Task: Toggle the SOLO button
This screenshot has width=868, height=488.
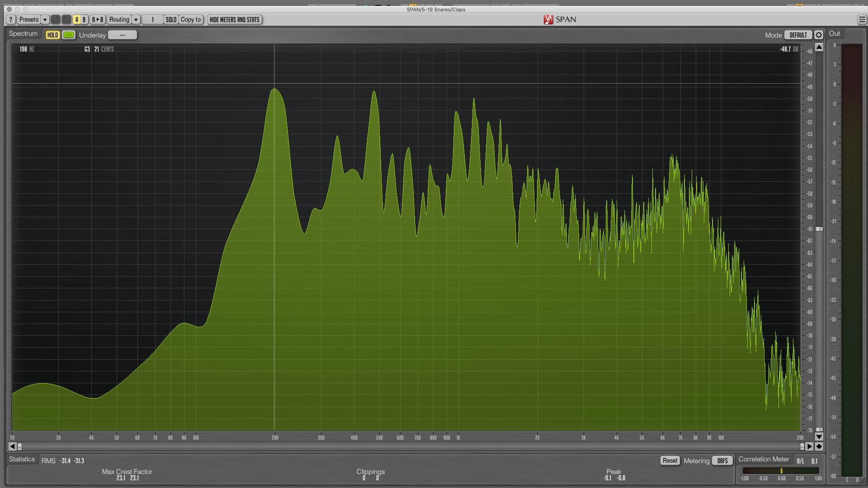Action: coord(171,20)
